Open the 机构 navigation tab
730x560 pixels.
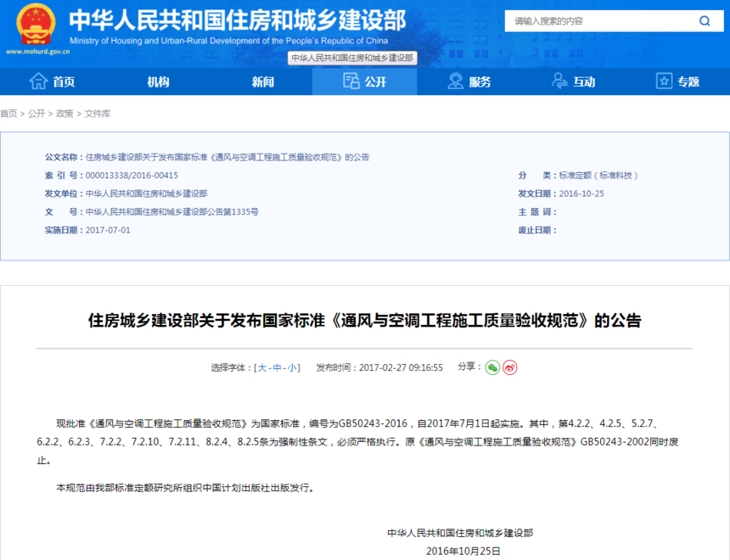[x=158, y=82]
